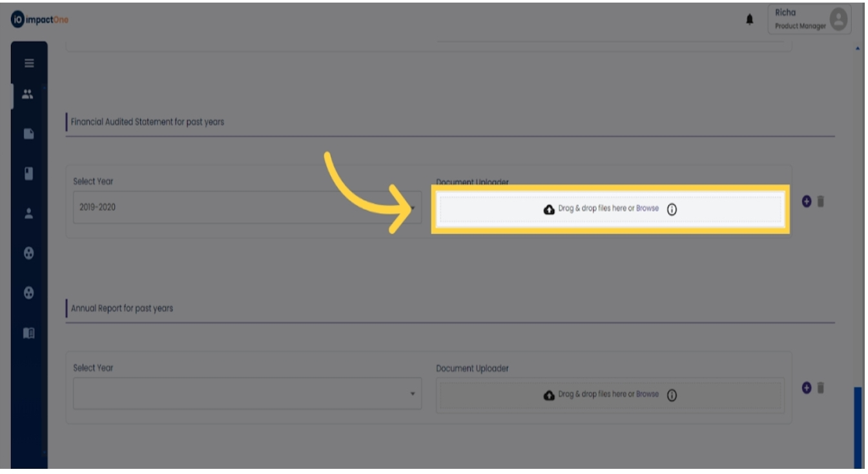
Task: Expand the Annual Report Select Year dropdown
Action: point(247,393)
